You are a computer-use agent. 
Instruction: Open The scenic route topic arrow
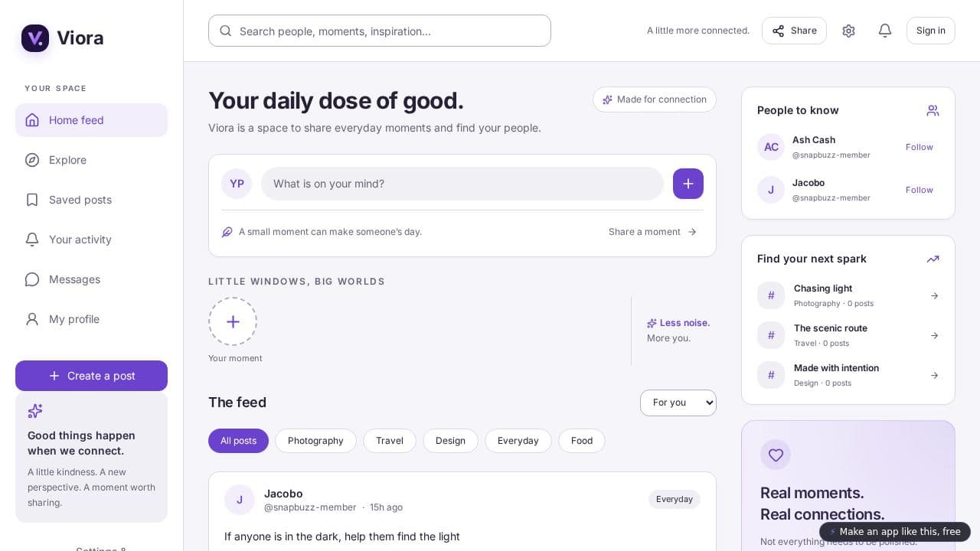pyautogui.click(x=934, y=336)
